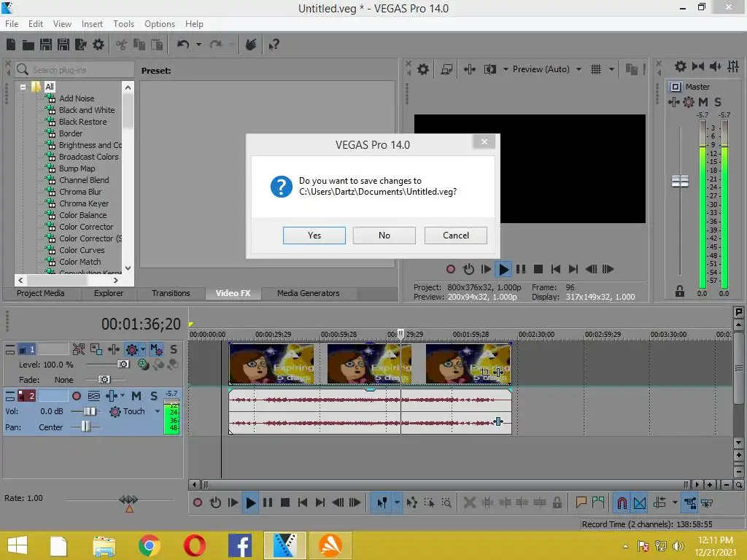Toggle video track 1 Mute button
Image resolution: width=747 pixels, height=560 pixels.
(156, 349)
